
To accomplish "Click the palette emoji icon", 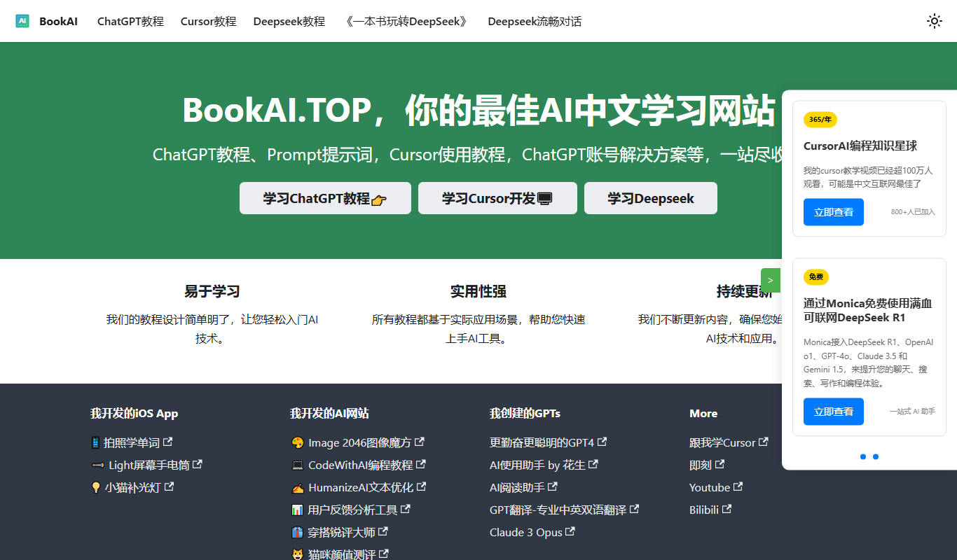I will [297, 442].
